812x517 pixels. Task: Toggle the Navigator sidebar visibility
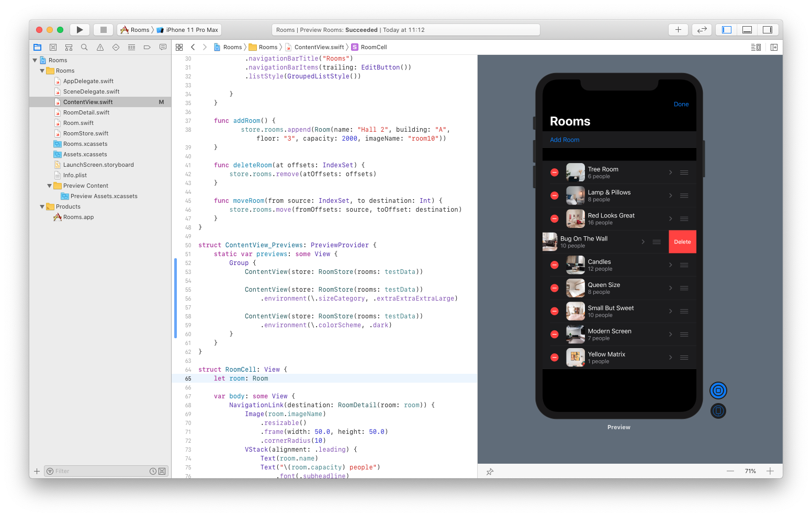click(726, 29)
